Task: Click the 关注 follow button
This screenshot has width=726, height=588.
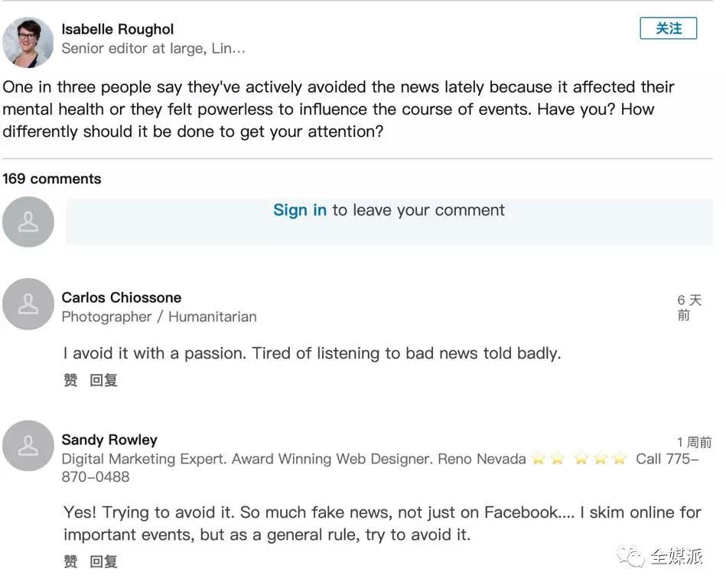Action: tap(668, 28)
